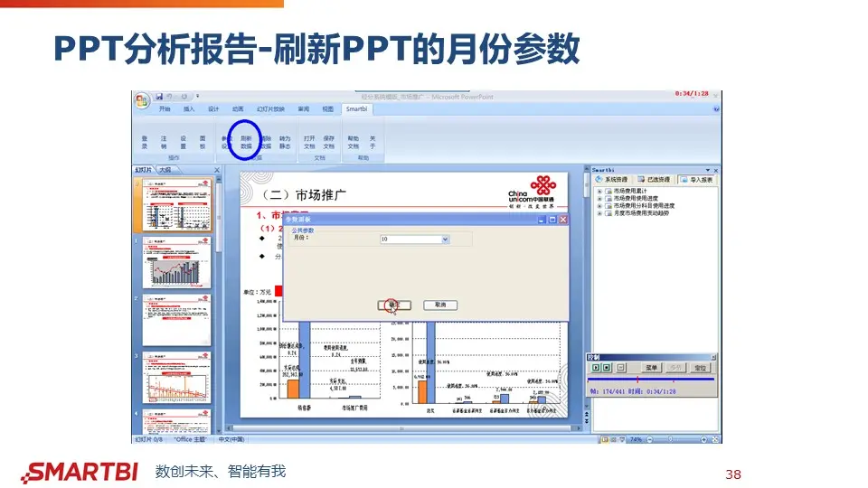Switch to the 大纲 pane tab
This screenshot has width=868, height=488.
point(165,170)
